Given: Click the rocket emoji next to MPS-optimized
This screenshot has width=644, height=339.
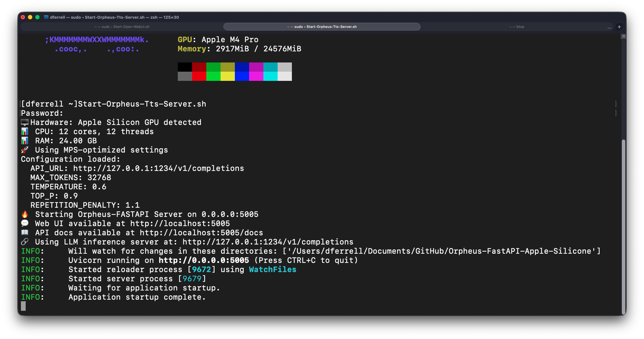Looking at the screenshot, I should pos(25,150).
